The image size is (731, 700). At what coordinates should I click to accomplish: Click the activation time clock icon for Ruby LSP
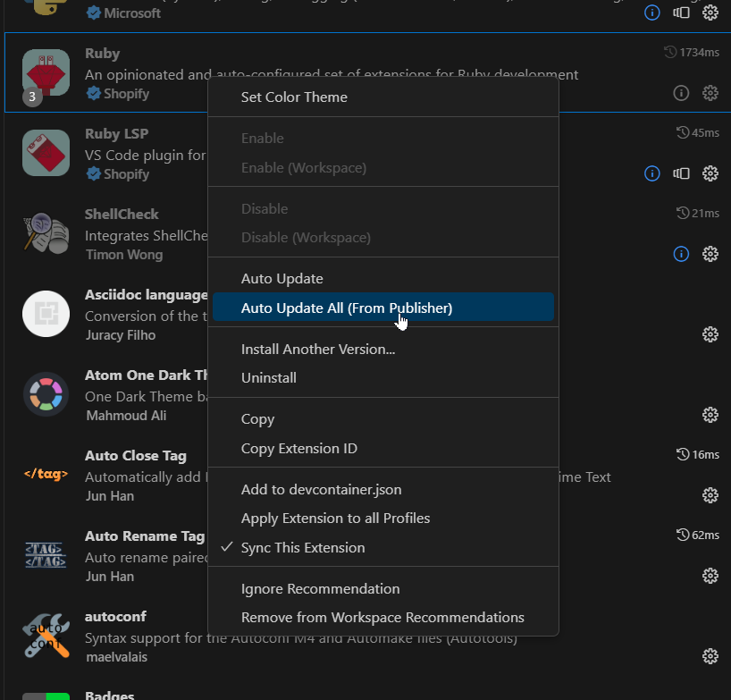tap(683, 133)
